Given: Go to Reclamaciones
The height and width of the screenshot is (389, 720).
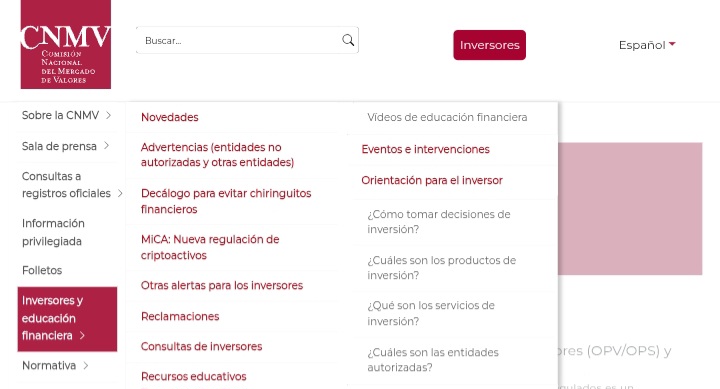Looking at the screenshot, I should 180,316.
